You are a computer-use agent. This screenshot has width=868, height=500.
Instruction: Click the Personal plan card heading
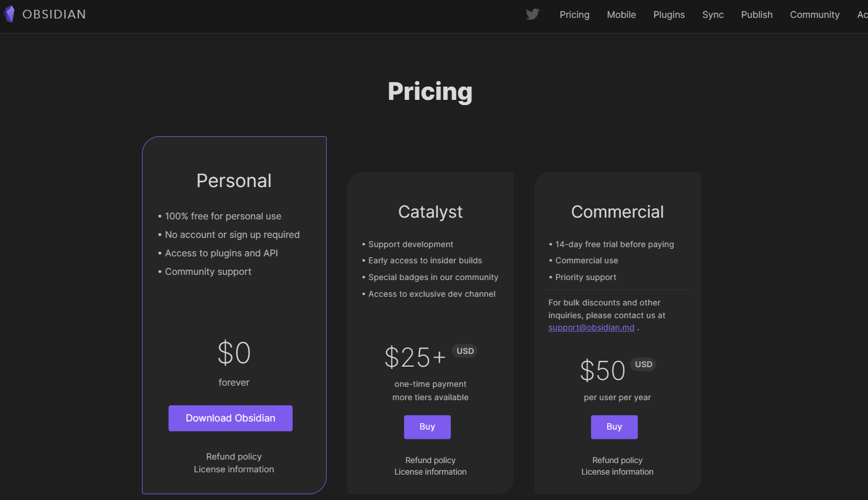coord(234,181)
